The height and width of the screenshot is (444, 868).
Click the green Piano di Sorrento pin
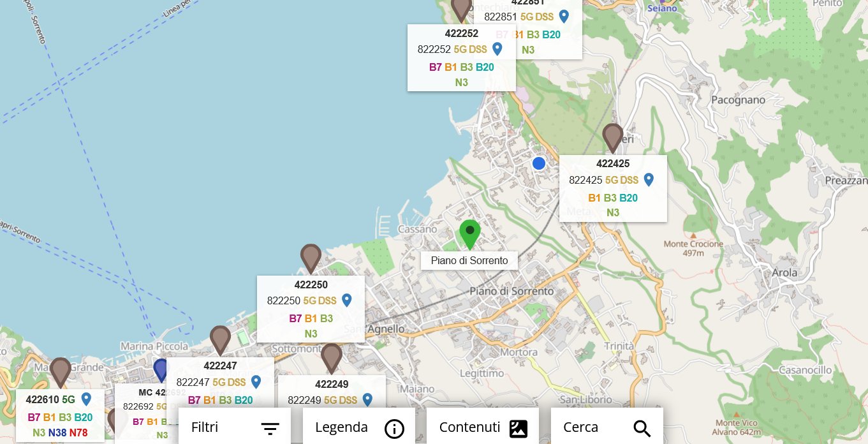point(469,233)
